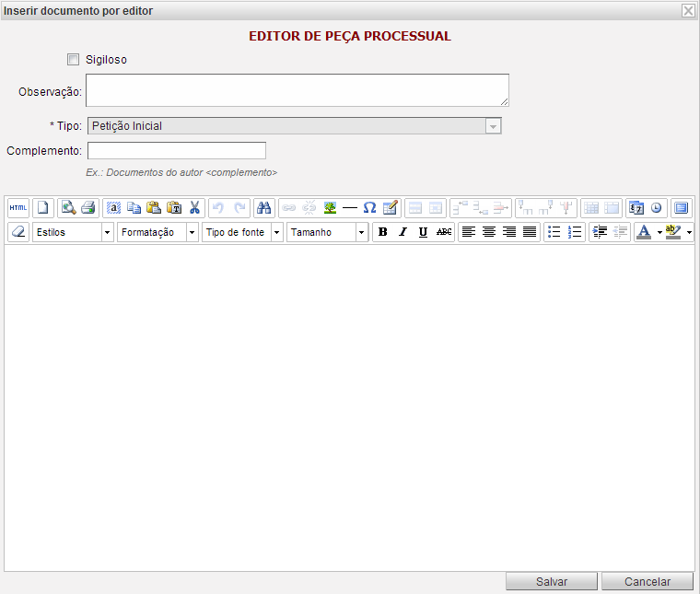Open the Estilos dropdown
This screenshot has height=594, width=700.
(x=73, y=232)
